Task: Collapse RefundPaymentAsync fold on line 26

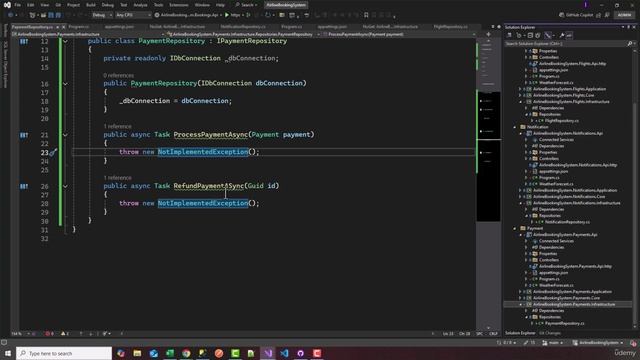Action: tap(65, 187)
